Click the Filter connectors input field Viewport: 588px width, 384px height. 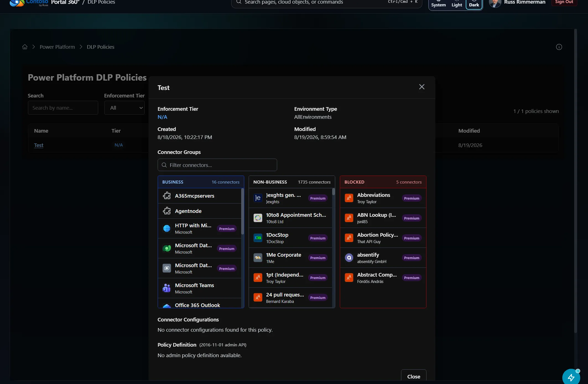pos(217,165)
